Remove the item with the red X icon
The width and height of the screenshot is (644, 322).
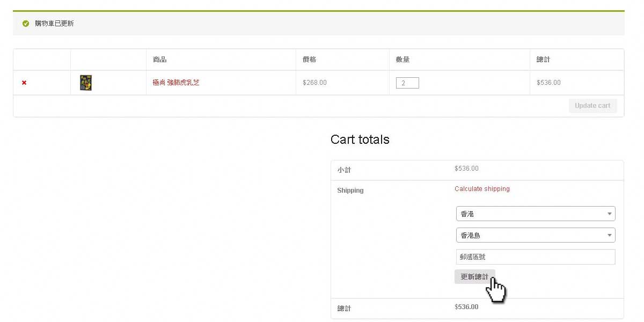point(24,83)
